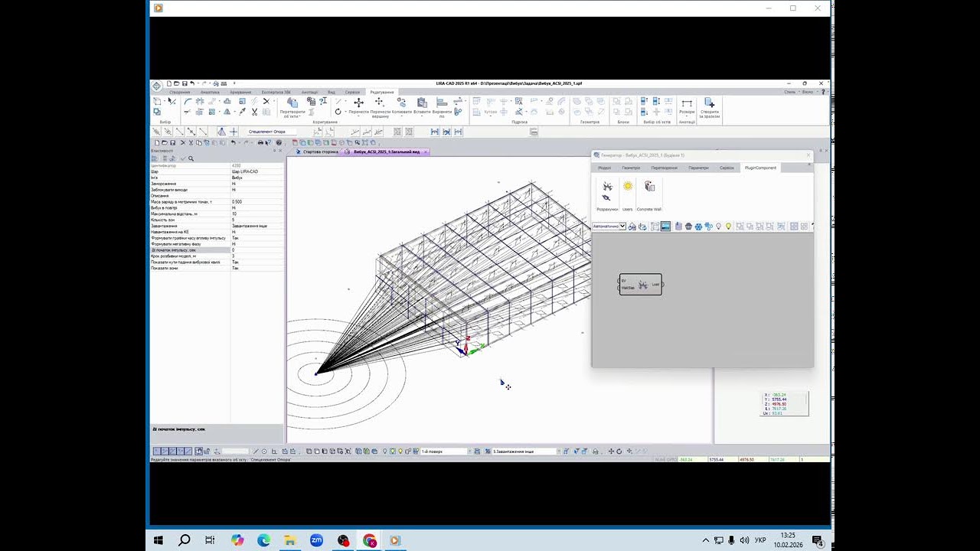Select the Move vertex (Перенести вершину) tool

[380, 106]
